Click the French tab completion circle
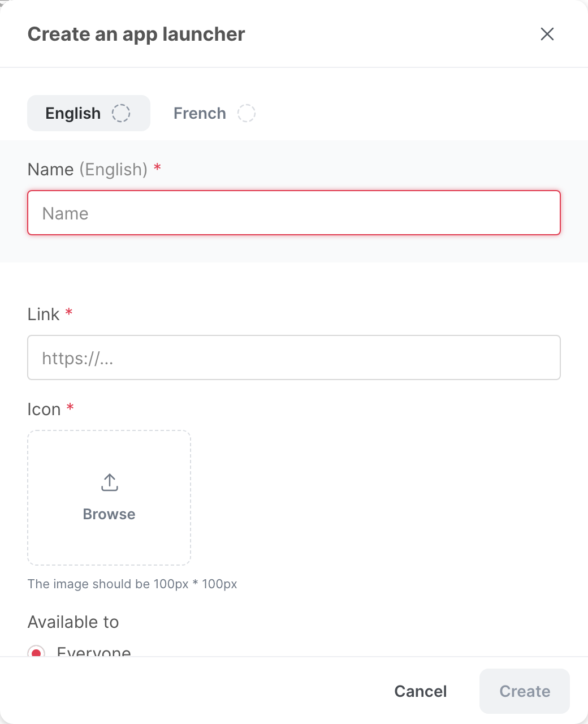Image resolution: width=588 pixels, height=724 pixels. coord(247,113)
